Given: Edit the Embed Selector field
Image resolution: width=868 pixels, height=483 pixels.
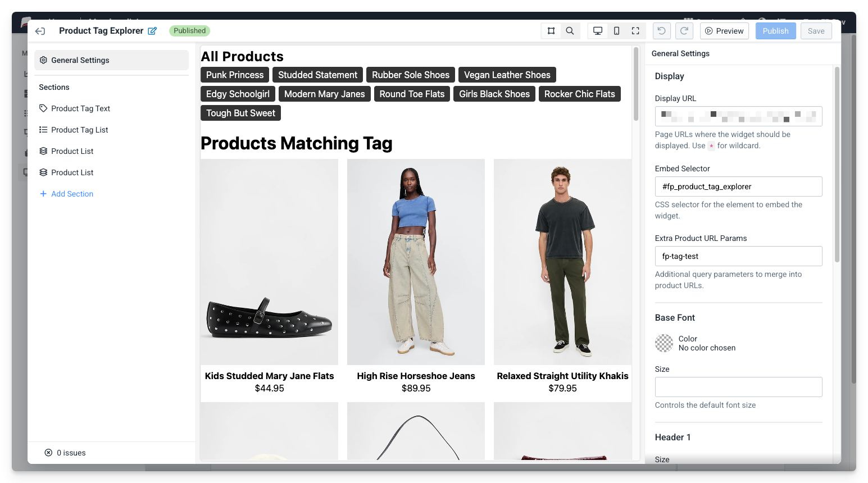Looking at the screenshot, I should [738, 186].
